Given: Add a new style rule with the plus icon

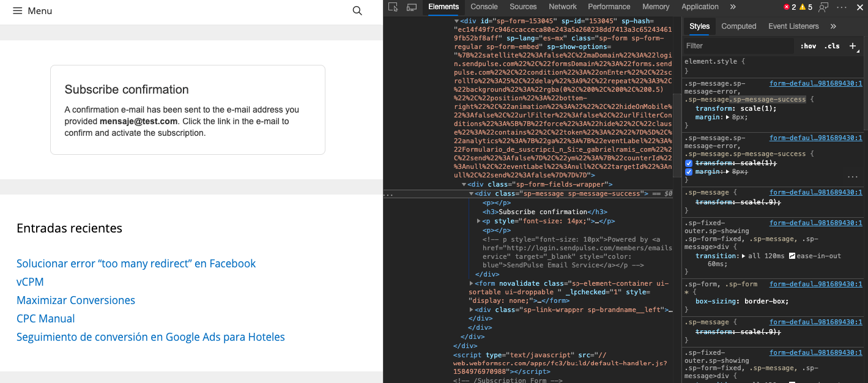Looking at the screenshot, I should pyautogui.click(x=853, y=46).
